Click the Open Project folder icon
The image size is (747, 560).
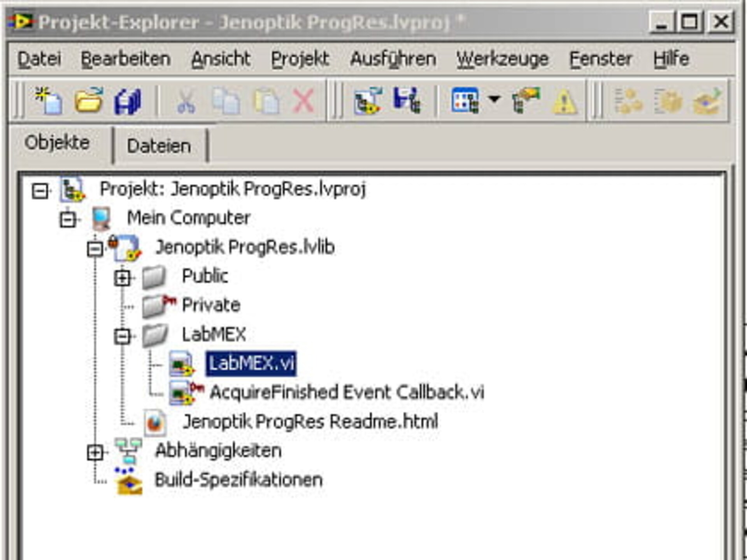[x=89, y=101]
